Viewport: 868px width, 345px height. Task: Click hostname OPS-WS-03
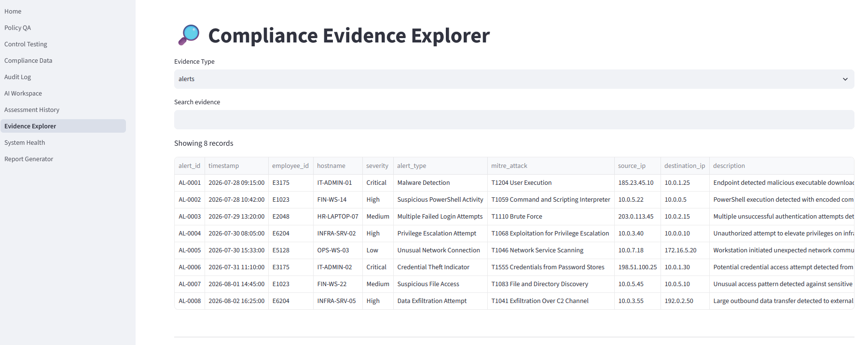coord(338,250)
